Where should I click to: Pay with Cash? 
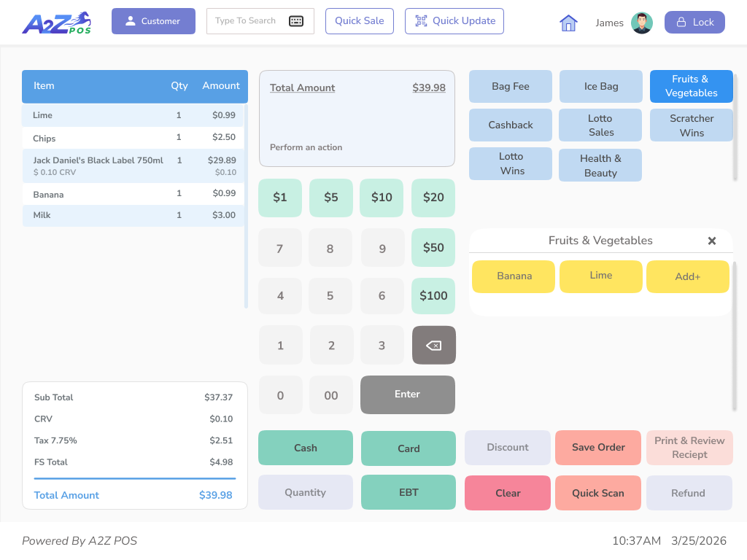click(x=305, y=448)
